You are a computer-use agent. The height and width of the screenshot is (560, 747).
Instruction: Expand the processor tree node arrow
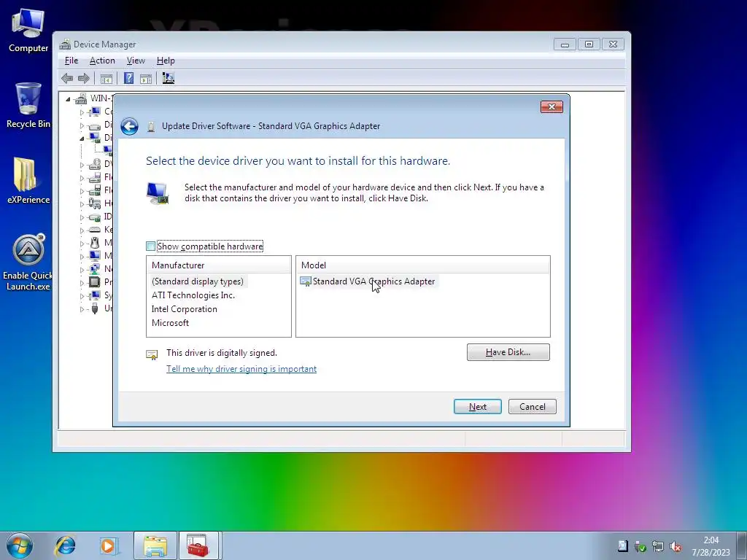(x=82, y=283)
